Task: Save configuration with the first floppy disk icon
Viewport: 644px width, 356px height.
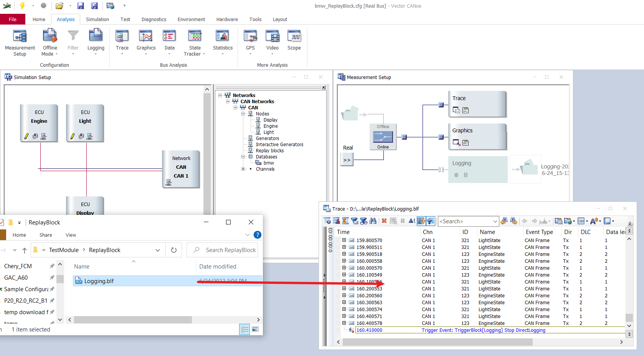Action: (x=80, y=6)
